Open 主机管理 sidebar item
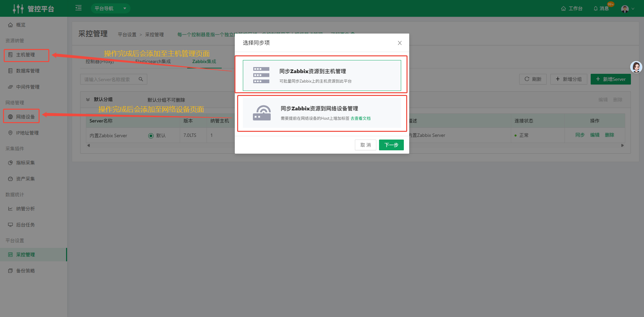The height and width of the screenshot is (317, 644). click(x=34, y=55)
